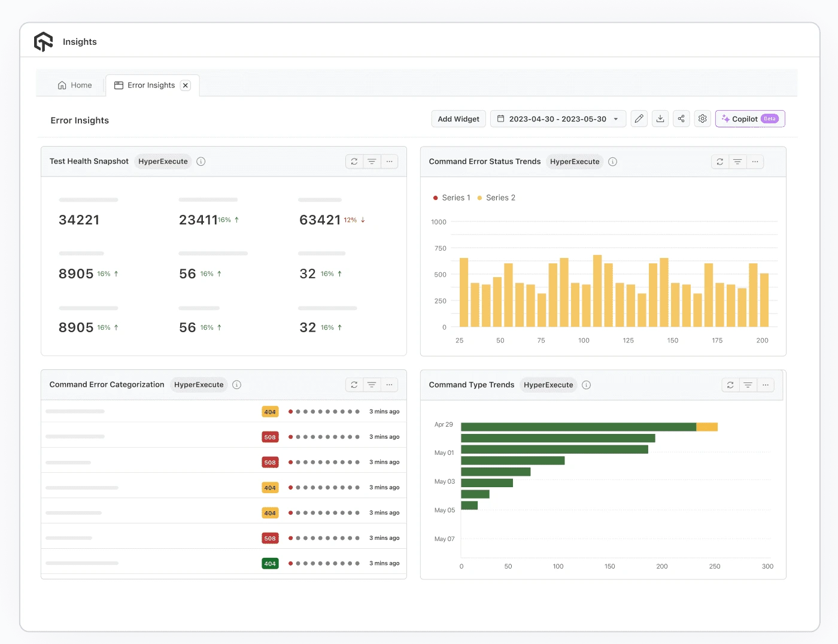The image size is (838, 644).
Task: Click the edit pencil icon in the toolbar
Action: pos(639,119)
